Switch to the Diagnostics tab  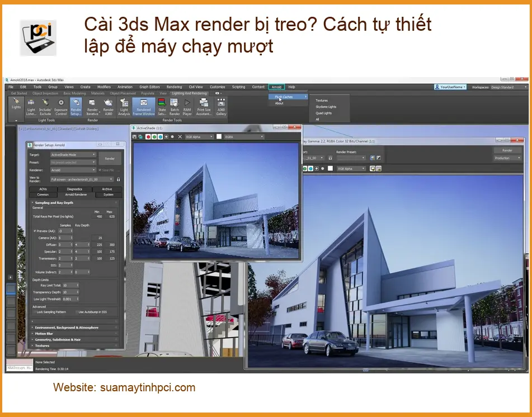point(74,189)
